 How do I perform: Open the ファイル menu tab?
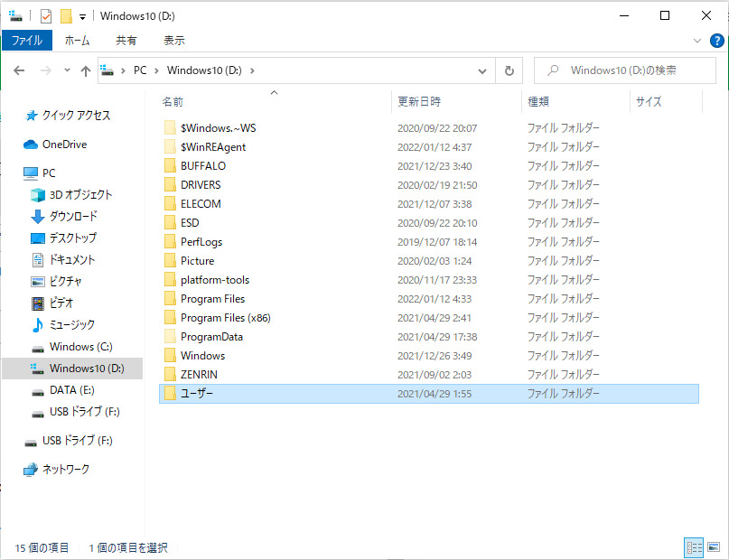point(27,41)
